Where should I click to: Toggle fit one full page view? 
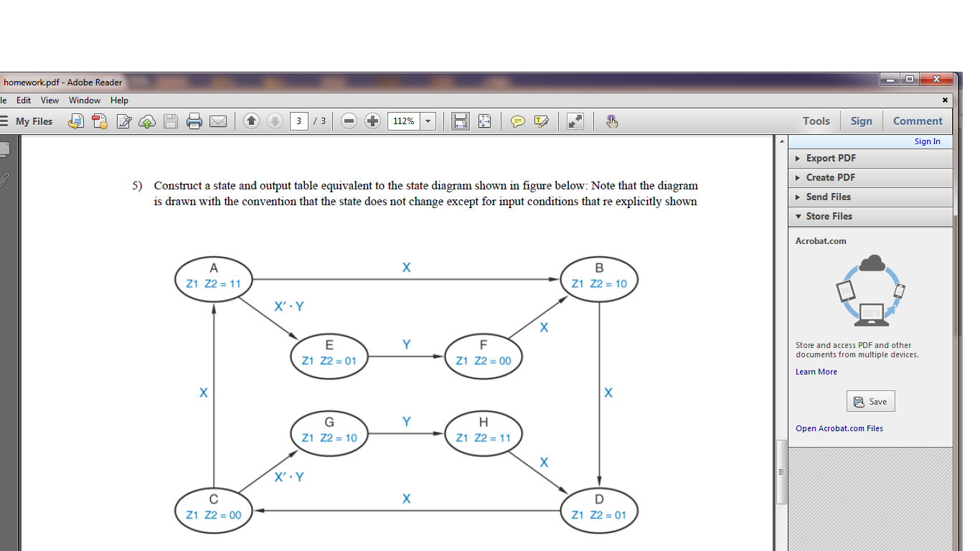coord(484,121)
